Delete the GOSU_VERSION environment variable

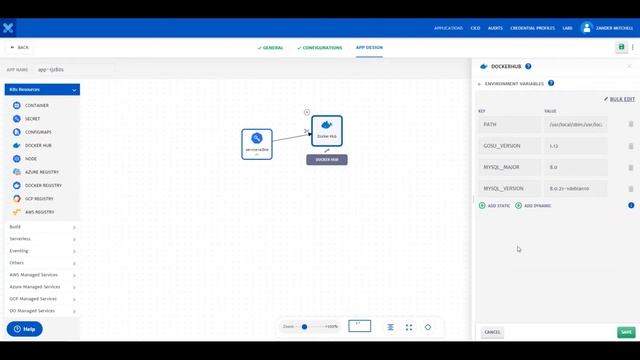pyautogui.click(x=631, y=146)
